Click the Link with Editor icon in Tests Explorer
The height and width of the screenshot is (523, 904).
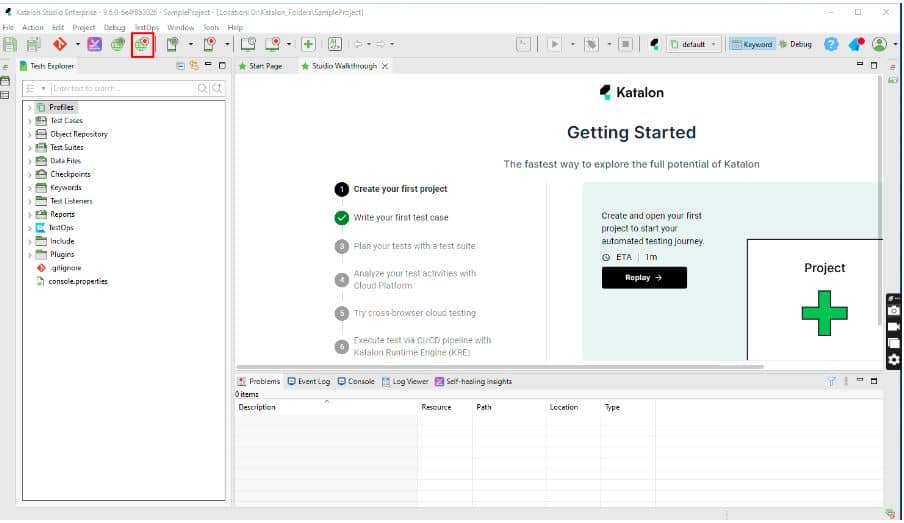[x=194, y=66]
